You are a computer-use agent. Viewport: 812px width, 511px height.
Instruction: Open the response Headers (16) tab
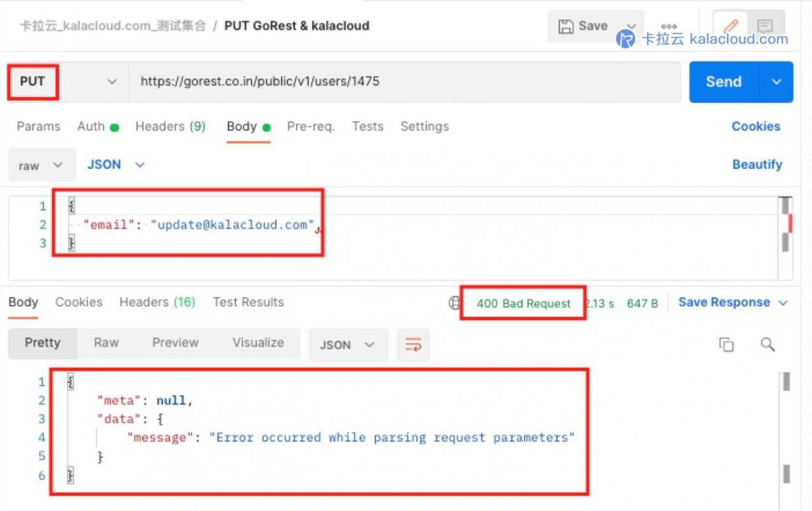tap(157, 302)
